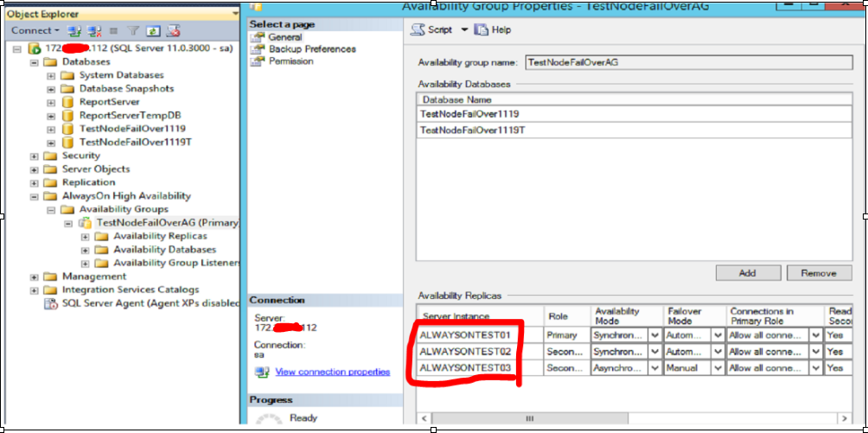This screenshot has height=433, width=868.
Task: Click the right arrow of replicas scrollbar
Action: pos(844,418)
